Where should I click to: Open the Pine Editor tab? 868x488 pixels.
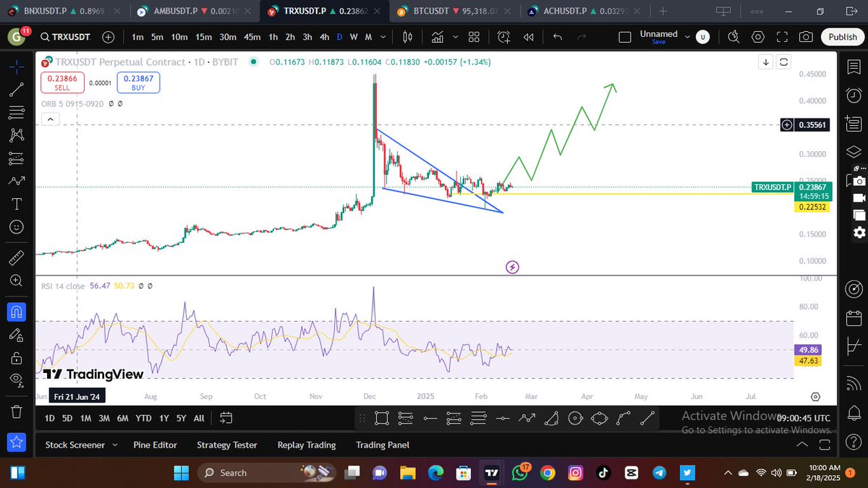(156, 445)
